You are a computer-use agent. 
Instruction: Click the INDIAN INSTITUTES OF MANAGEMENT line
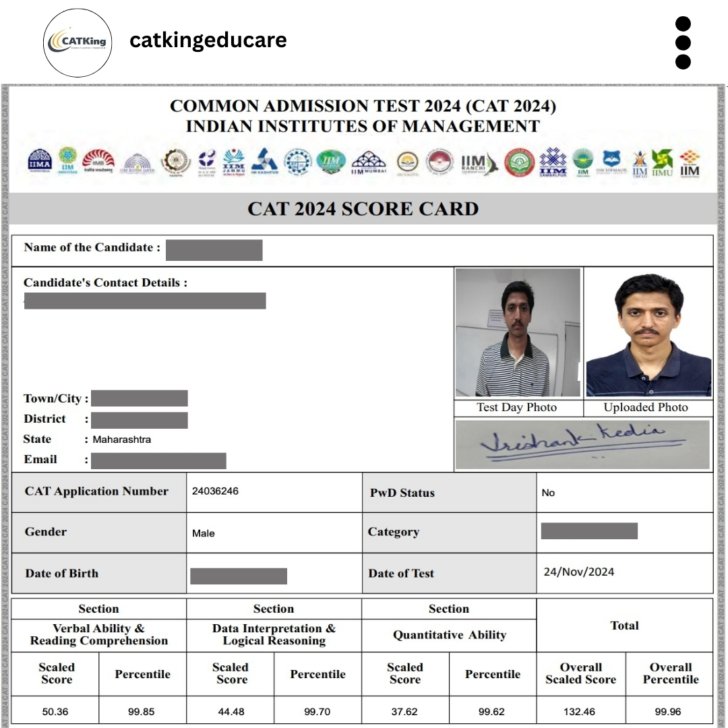click(x=363, y=126)
